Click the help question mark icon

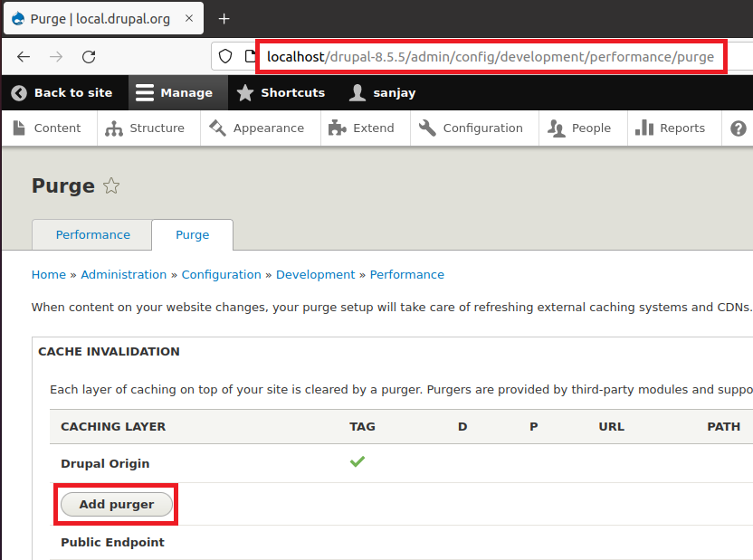click(738, 128)
